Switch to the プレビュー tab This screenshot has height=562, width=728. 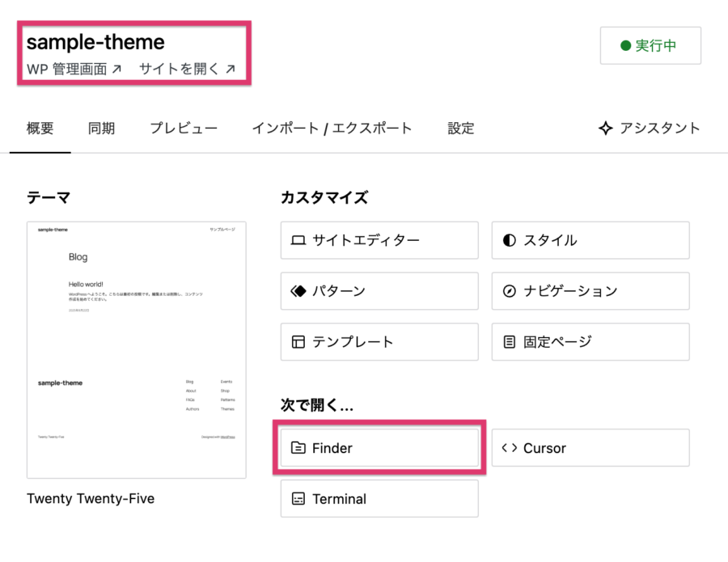tap(184, 128)
